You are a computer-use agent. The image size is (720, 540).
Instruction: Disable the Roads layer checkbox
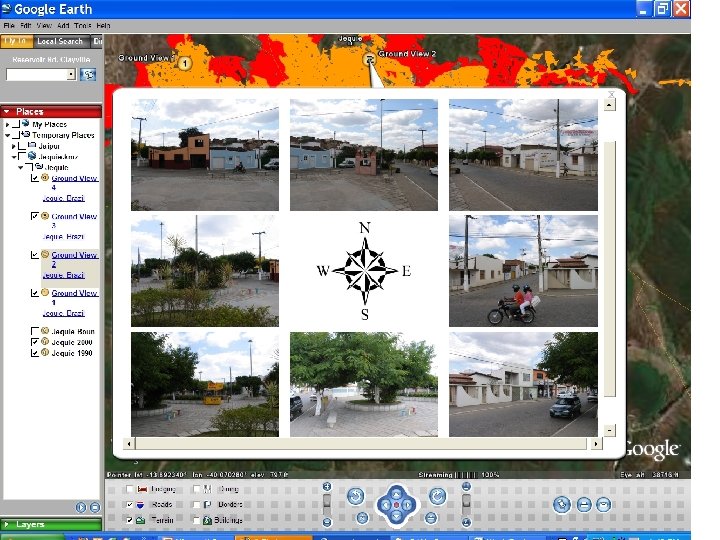[129, 505]
